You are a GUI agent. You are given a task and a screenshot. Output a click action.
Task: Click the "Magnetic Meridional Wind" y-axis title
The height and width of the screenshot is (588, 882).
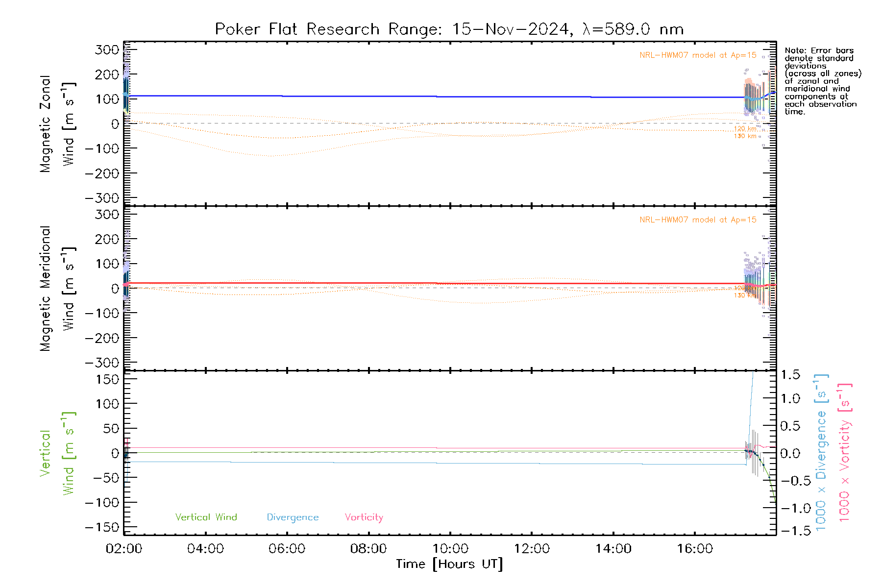56,288
